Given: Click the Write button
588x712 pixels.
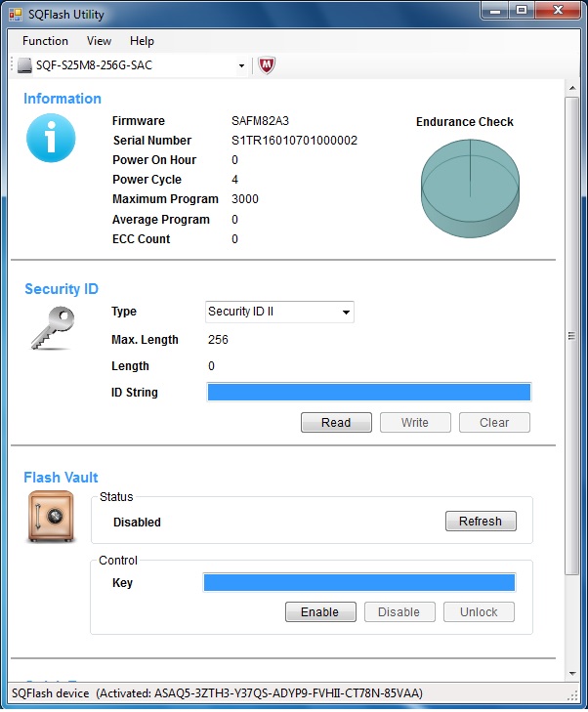Looking at the screenshot, I should click(x=415, y=423).
